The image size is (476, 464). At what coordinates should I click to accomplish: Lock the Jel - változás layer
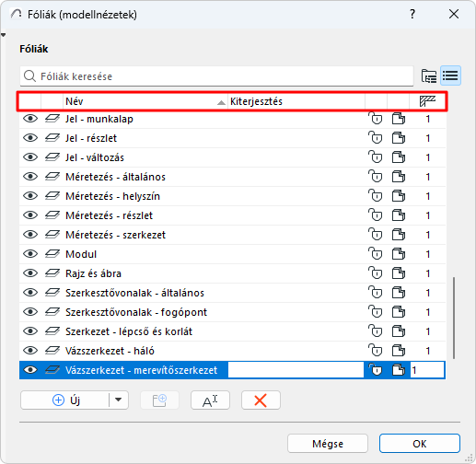click(x=376, y=157)
